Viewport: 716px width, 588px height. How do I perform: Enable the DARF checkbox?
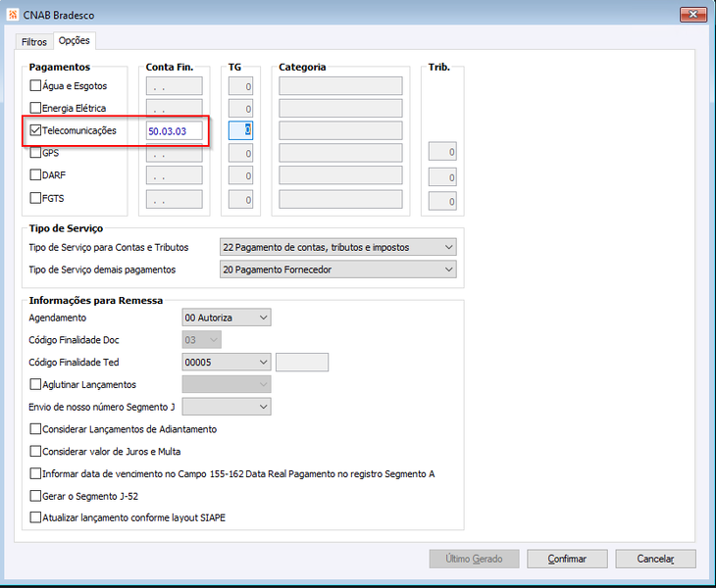[x=35, y=174]
